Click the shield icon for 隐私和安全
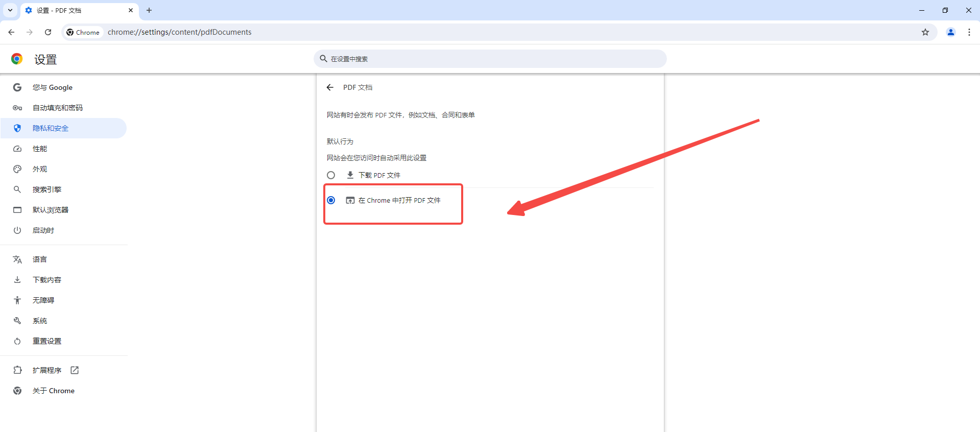Viewport: 980px width, 432px height. (17, 128)
